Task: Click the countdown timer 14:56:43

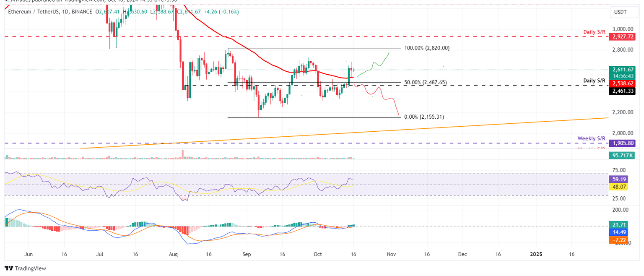Action: (622, 76)
